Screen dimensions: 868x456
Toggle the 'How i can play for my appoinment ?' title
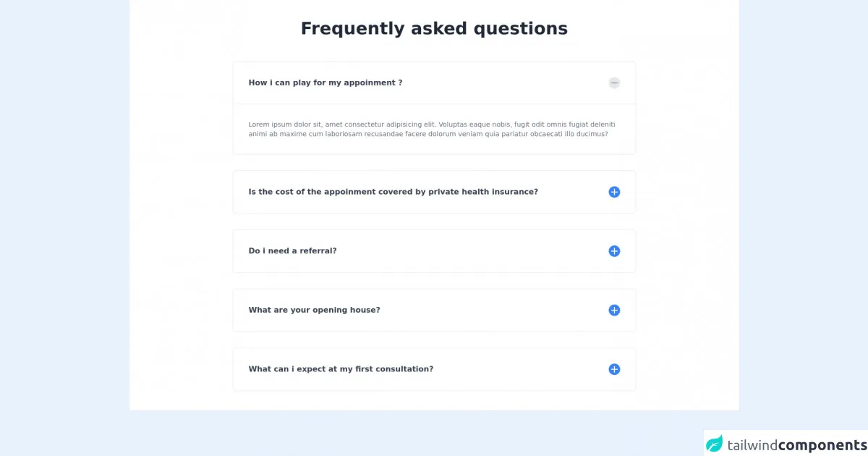tap(325, 83)
